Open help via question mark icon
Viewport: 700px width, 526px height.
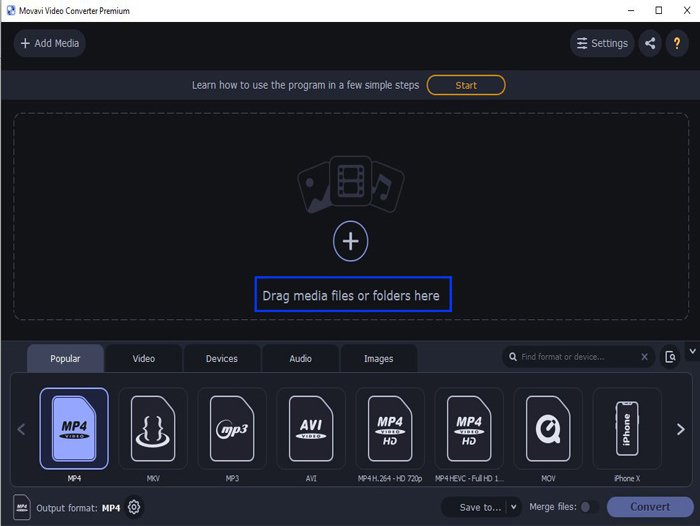click(677, 43)
